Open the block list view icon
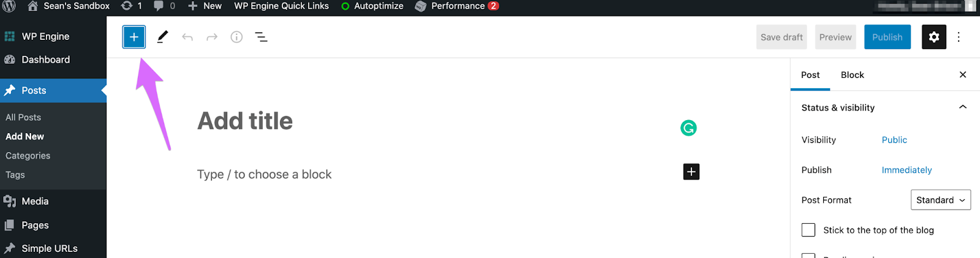Viewport: 980px width, 258px height. coord(261,37)
